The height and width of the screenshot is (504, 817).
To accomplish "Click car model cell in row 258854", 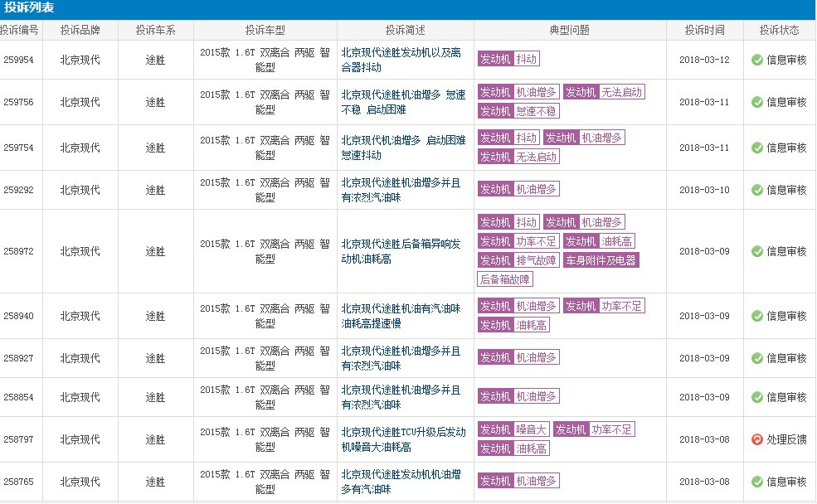I will pyautogui.click(x=265, y=397).
